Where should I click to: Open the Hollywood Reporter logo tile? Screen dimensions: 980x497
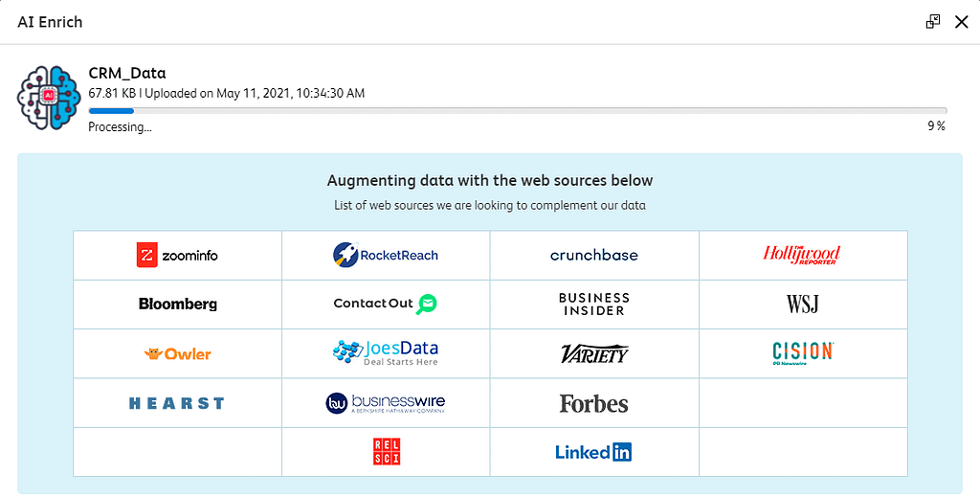coord(802,255)
